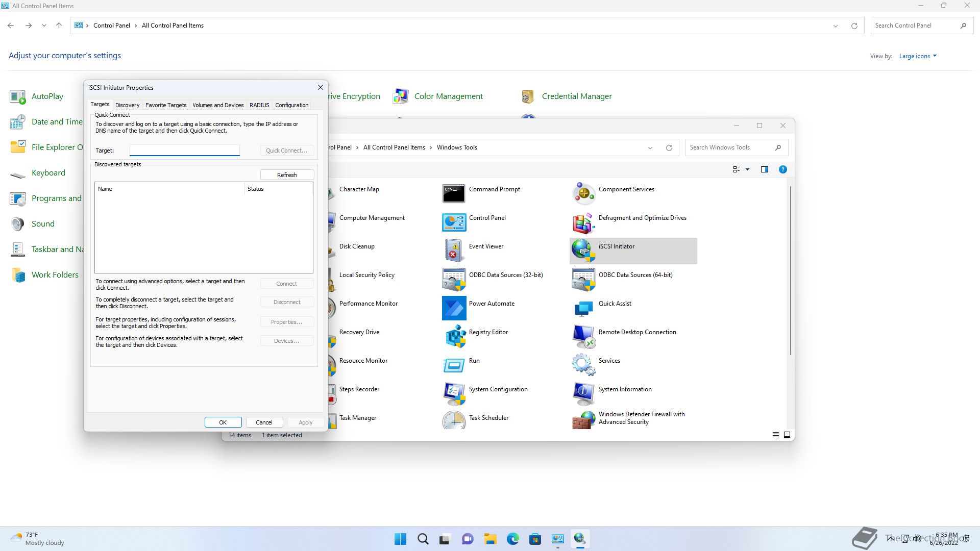Open File Explorer from the taskbar
The image size is (980, 551).
491,539
